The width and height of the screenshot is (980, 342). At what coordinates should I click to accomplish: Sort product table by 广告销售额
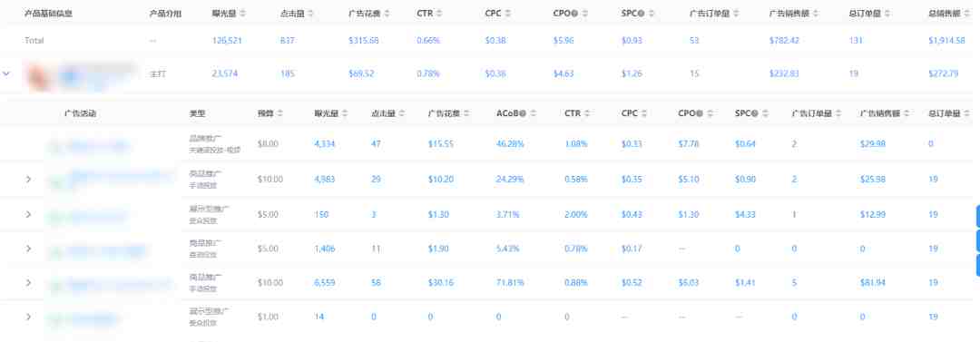tap(816, 13)
